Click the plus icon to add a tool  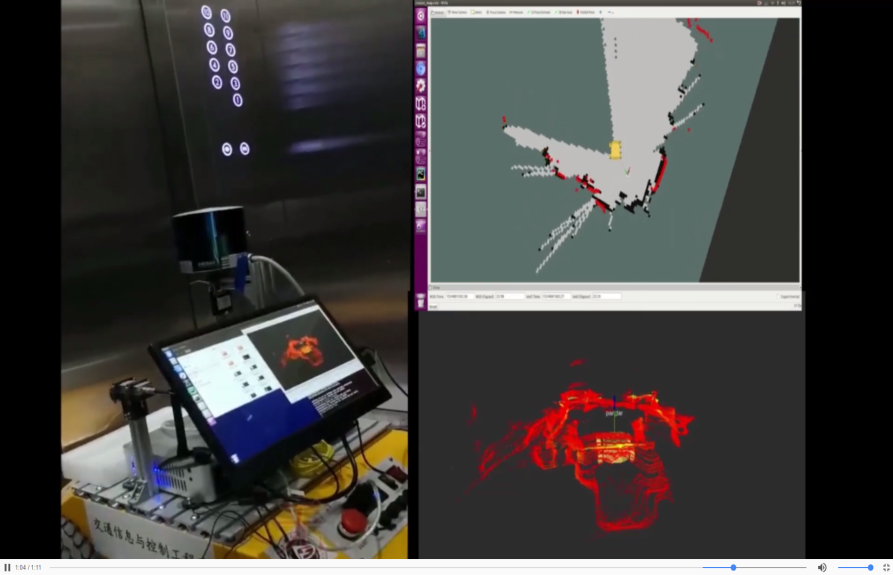603,12
